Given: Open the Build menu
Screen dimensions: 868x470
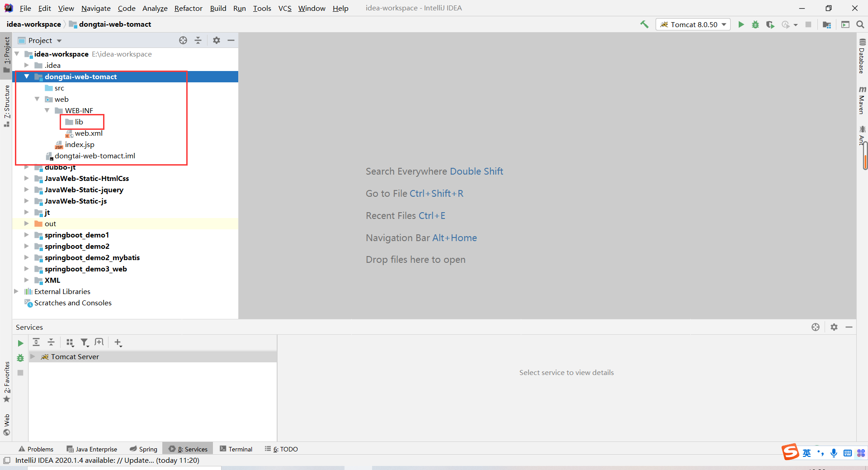Looking at the screenshot, I should point(218,8).
